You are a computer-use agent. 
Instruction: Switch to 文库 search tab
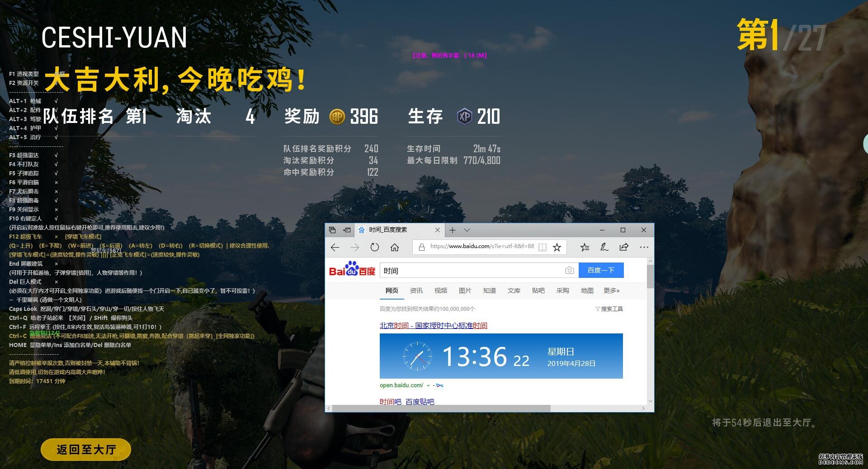[514, 291]
